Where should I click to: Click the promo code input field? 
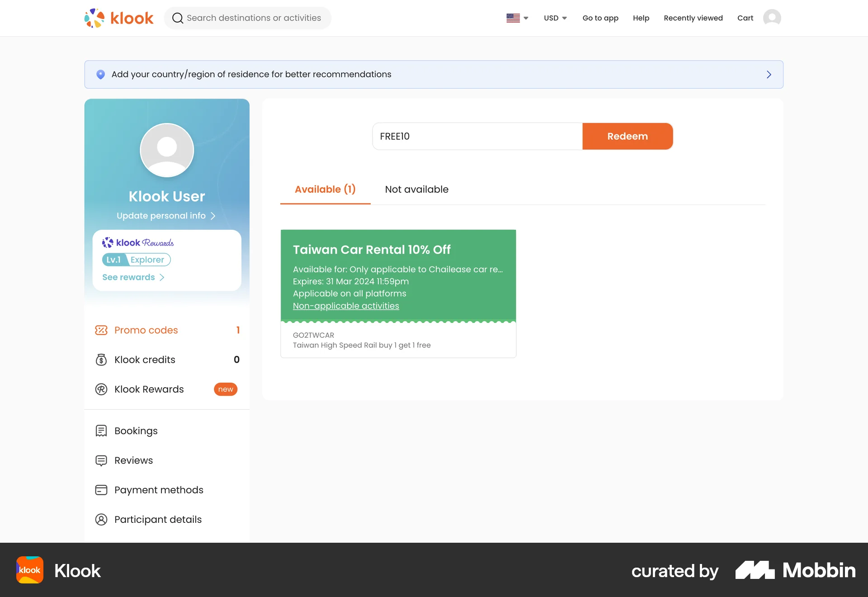point(477,137)
